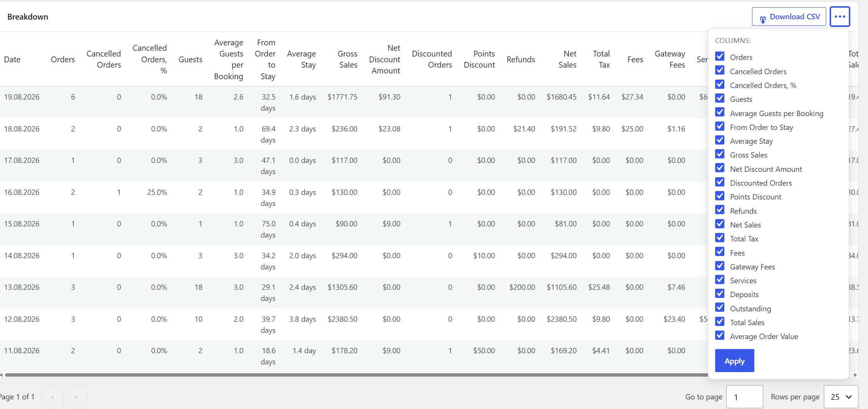Toggle the Average Stay column checkbox
The height and width of the screenshot is (409, 868).
(720, 140)
